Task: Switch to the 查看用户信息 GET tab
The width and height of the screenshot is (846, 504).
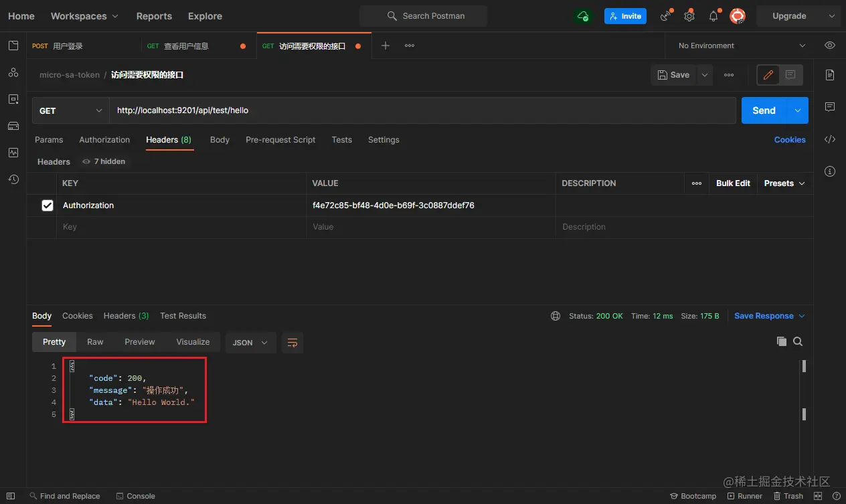Action: (x=199, y=46)
